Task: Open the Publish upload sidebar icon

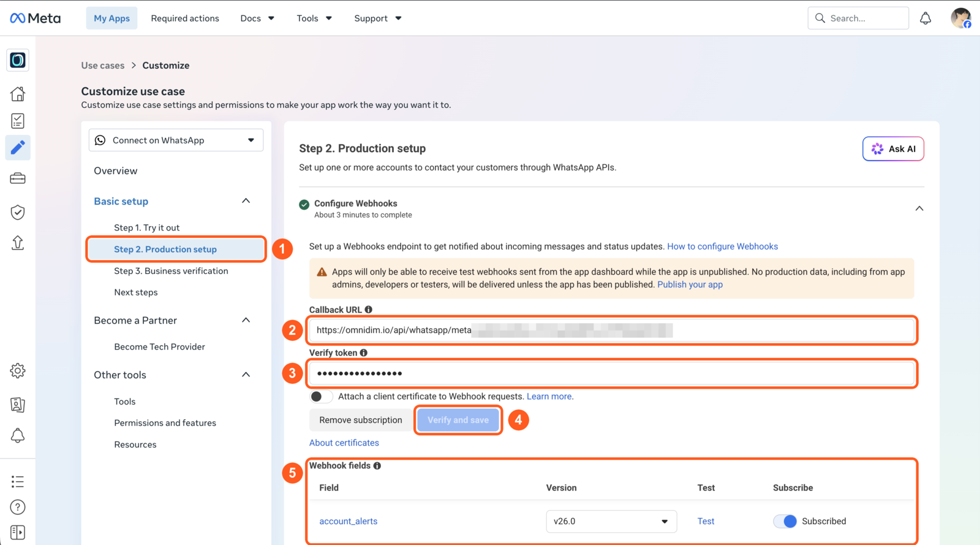Action: point(18,243)
